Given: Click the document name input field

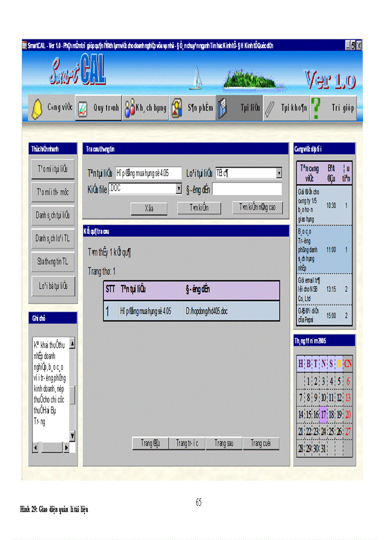Looking at the screenshot, I should tap(148, 173).
